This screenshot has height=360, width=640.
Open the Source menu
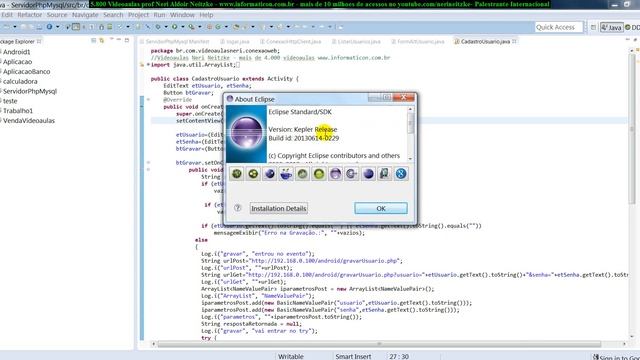pyautogui.click(x=57, y=15)
